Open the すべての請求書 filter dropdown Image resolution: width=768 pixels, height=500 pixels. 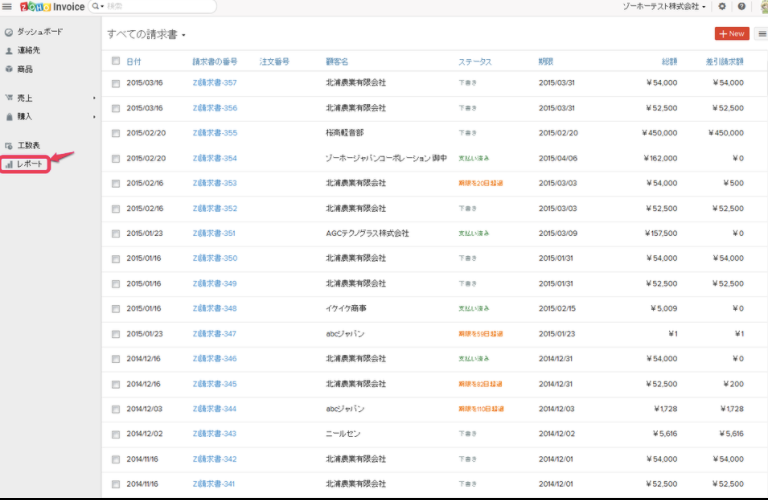pos(146,34)
